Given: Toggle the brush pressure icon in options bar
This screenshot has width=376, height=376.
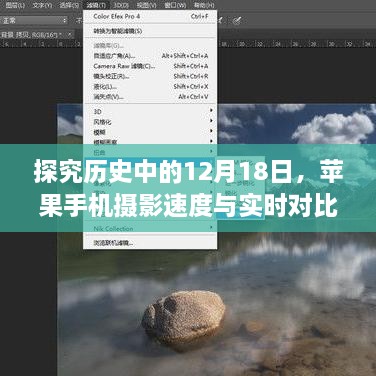Looking at the screenshot, I should 237,21.
